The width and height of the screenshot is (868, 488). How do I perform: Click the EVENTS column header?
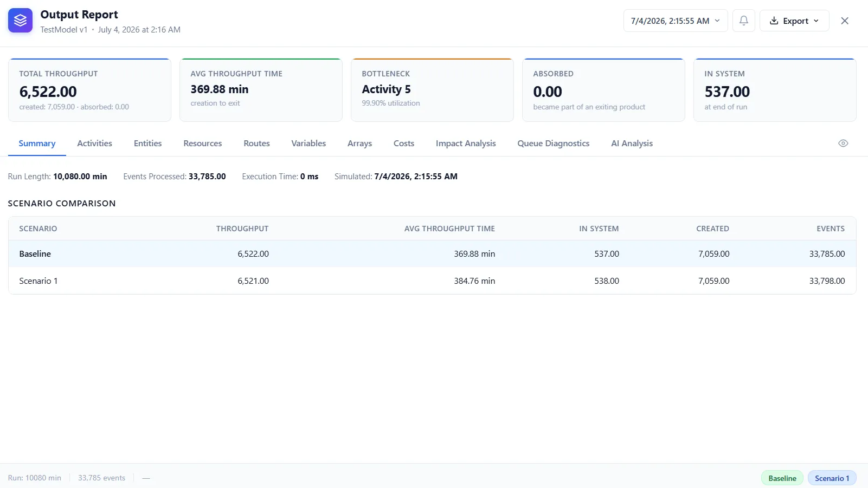pos(831,229)
